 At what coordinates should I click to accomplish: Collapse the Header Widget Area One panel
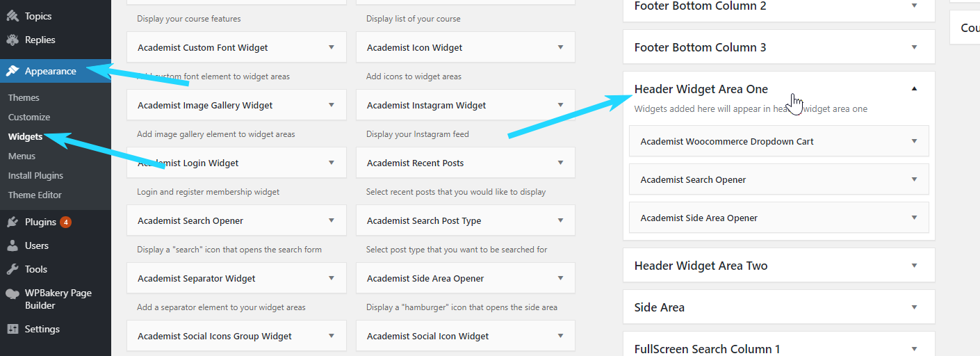(x=914, y=88)
